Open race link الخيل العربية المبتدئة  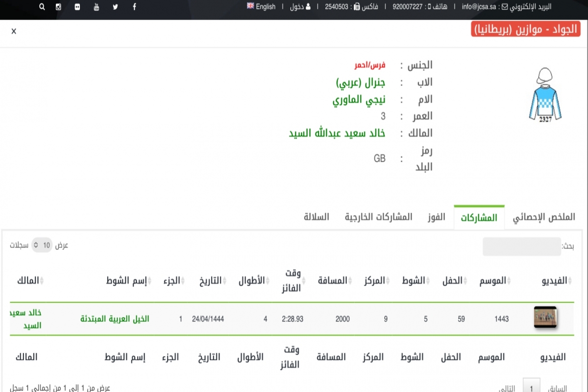(115, 319)
